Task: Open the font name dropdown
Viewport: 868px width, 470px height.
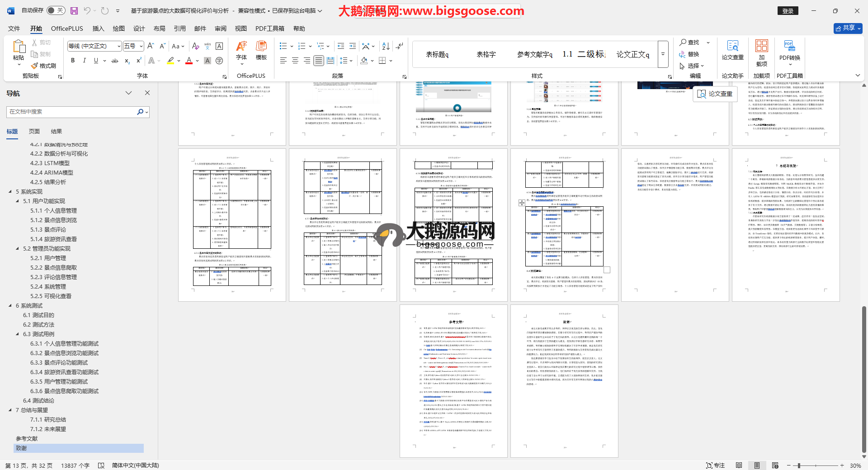Action: 119,46
